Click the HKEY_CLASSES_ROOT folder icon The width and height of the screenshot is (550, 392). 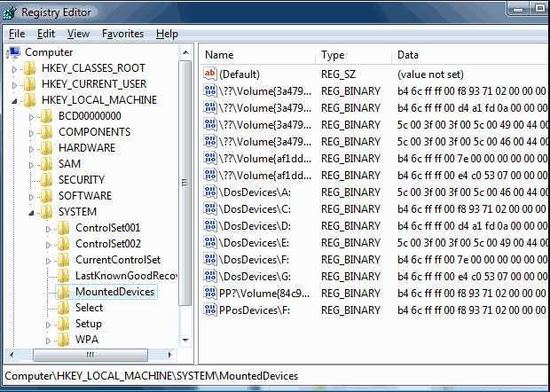[30, 68]
